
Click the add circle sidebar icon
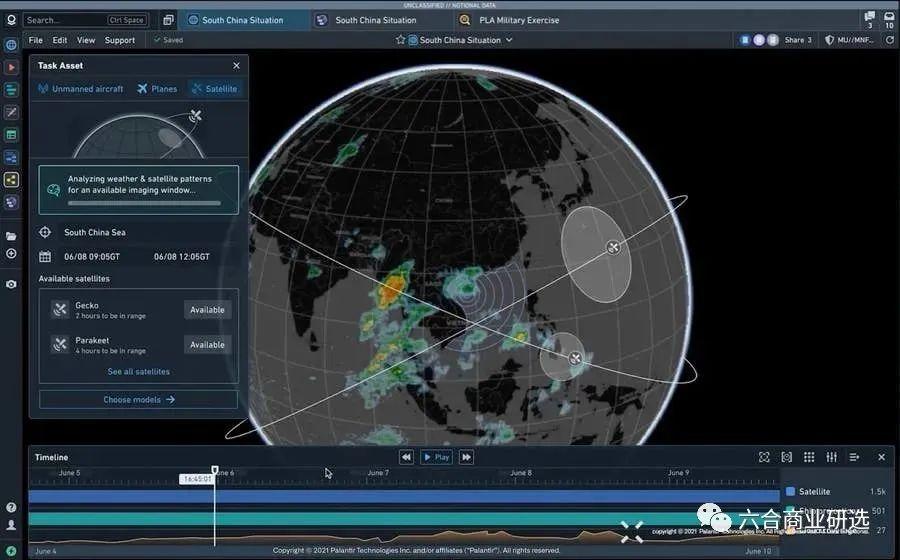pos(11,254)
